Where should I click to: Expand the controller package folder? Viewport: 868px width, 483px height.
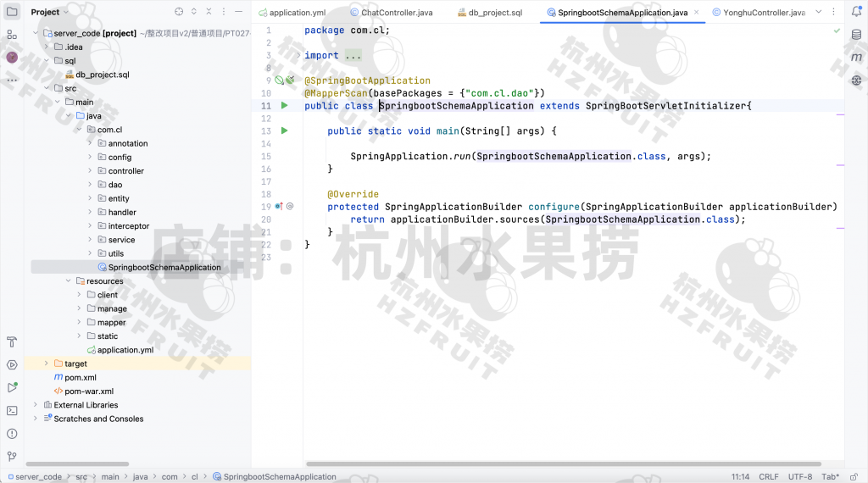(x=90, y=171)
